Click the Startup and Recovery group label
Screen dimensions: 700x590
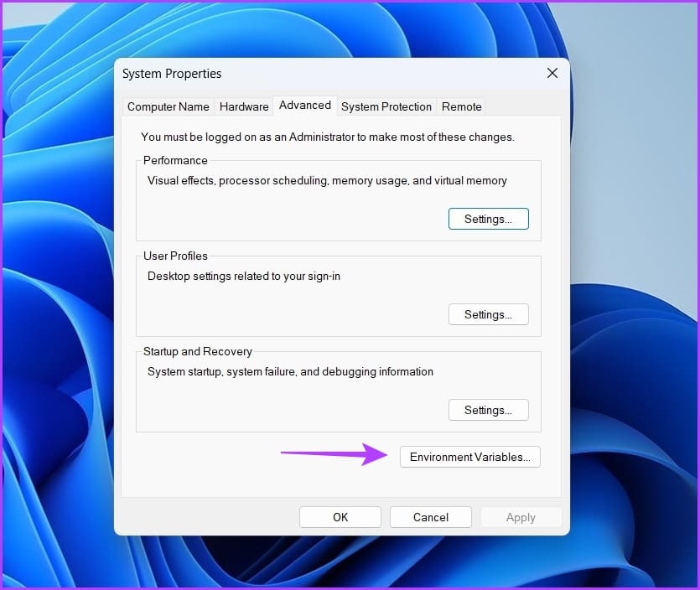198,351
